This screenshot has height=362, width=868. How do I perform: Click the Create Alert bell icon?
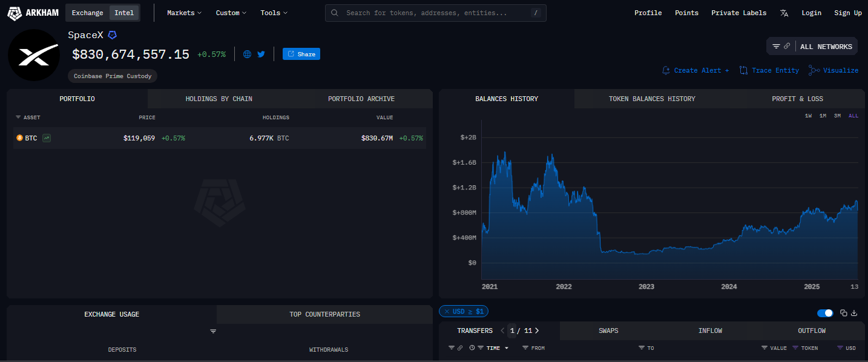pos(666,70)
